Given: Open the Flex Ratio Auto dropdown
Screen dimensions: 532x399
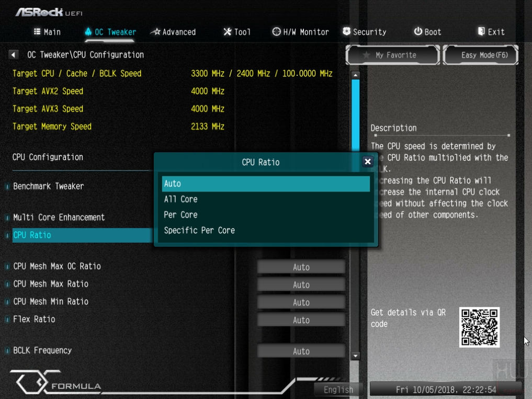Looking at the screenshot, I should click(301, 320).
